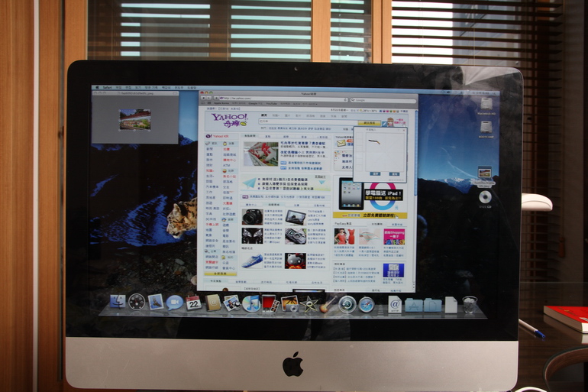The height and width of the screenshot is (392, 588).
Task: Open the Macintosh HD desktop drive
Action: 486,105
